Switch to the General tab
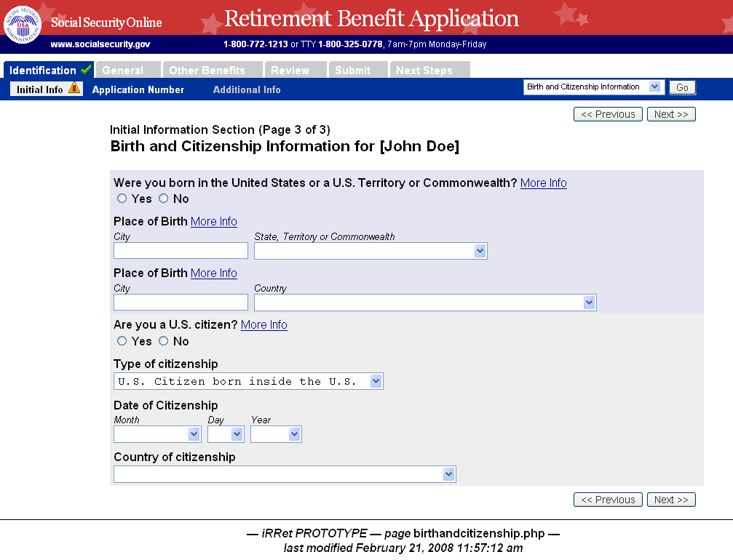The width and height of the screenshot is (733, 560). (122, 71)
